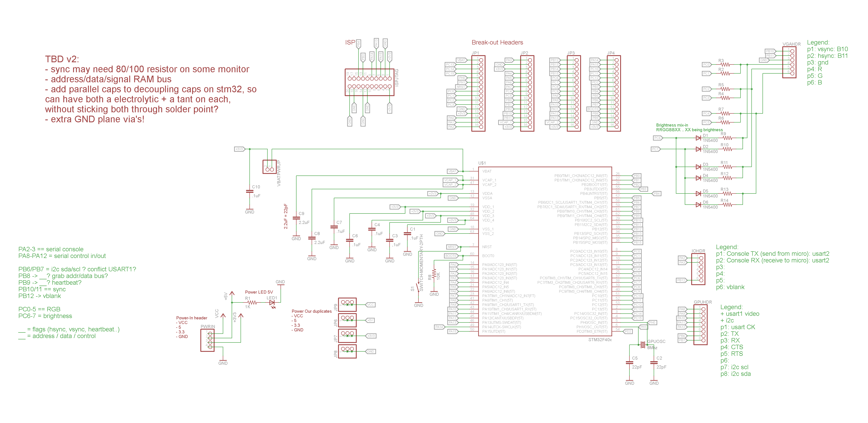Select the GPUHDR connector block
Screen dimensions: 868x423
click(x=701, y=324)
